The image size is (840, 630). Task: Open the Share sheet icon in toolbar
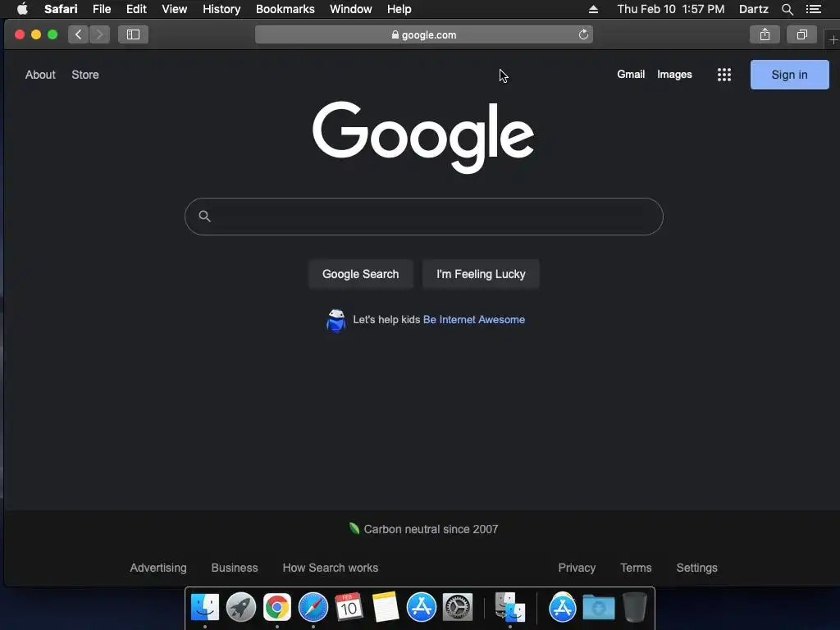pyautogui.click(x=765, y=34)
